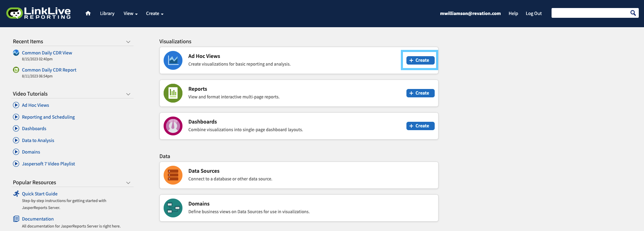Collapse the Video Tutorials section
Screen dimensions: 644x231
click(128, 94)
